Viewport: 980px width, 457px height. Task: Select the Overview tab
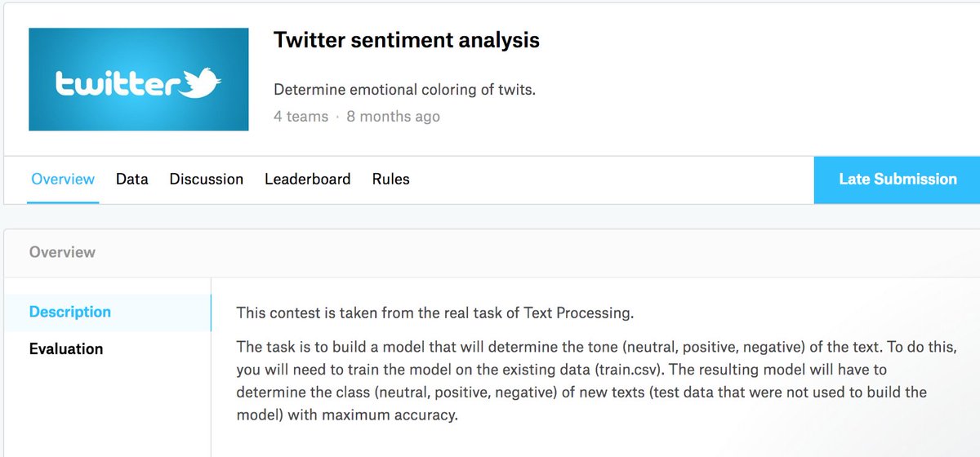(63, 179)
